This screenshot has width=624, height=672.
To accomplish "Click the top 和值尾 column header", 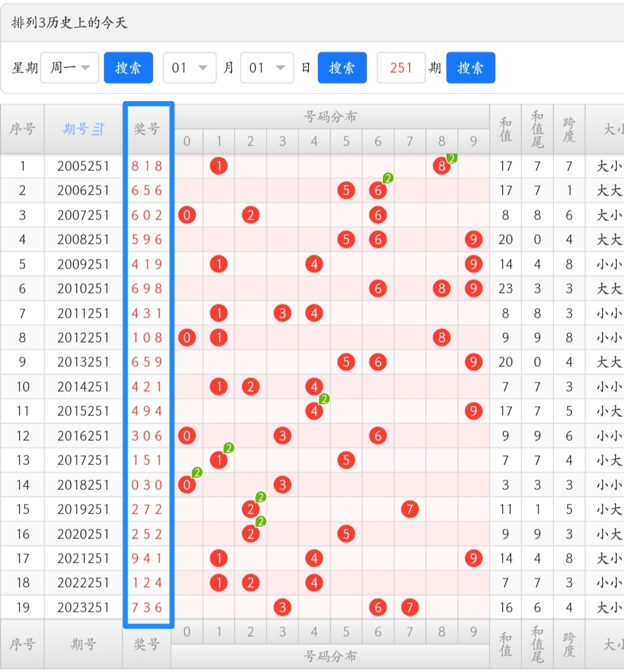I will click(537, 129).
